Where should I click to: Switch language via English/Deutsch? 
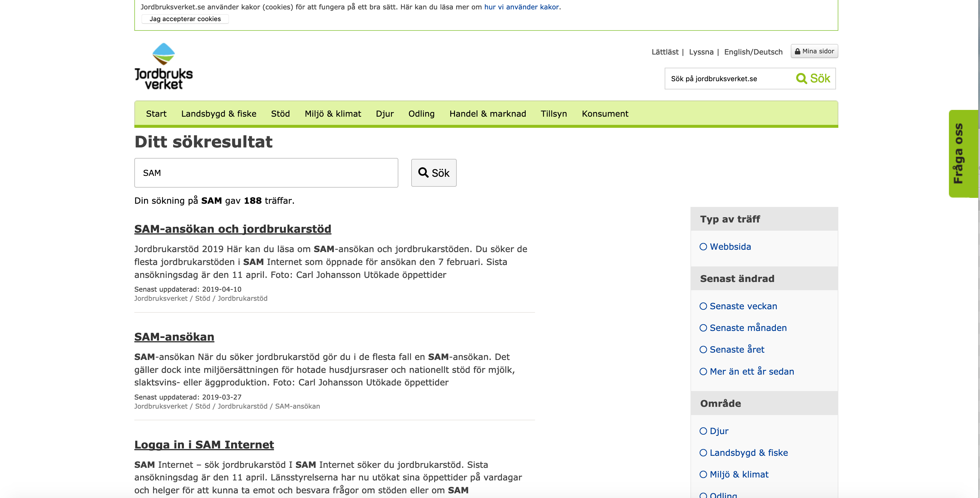753,52
